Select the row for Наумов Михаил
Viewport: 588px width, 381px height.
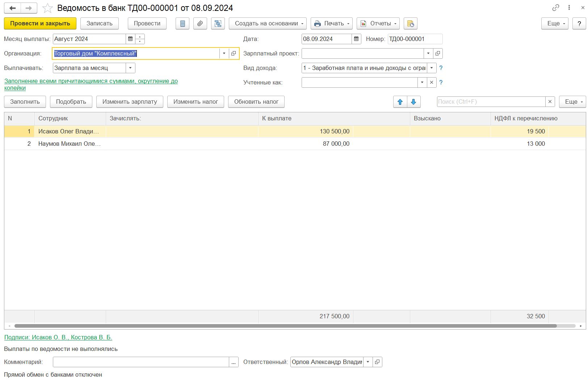70,144
